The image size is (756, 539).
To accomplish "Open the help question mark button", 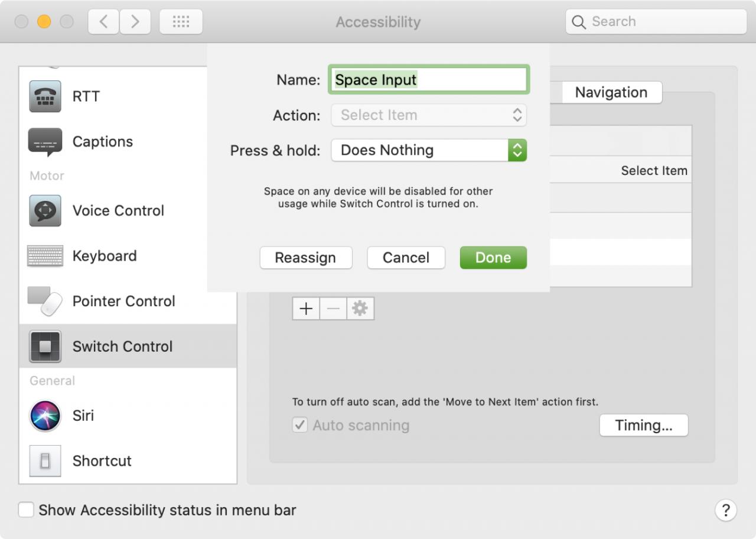I will click(726, 510).
